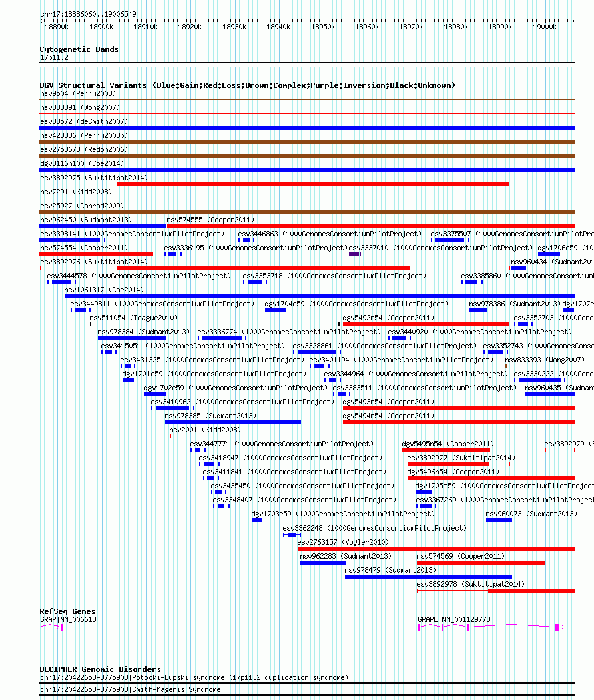This screenshot has height=700, width=594.
Task: Select the esv3336195 variant label
Action: pos(256,248)
